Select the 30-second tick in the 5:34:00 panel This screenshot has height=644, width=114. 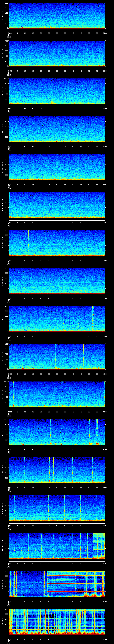pyautogui.click(x=57, y=184)
